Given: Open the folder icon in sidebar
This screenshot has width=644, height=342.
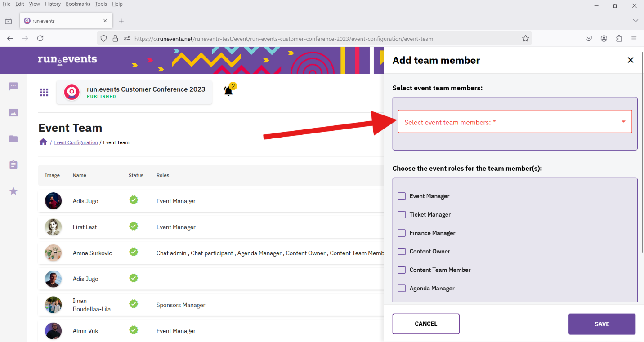Looking at the screenshot, I should [13, 139].
